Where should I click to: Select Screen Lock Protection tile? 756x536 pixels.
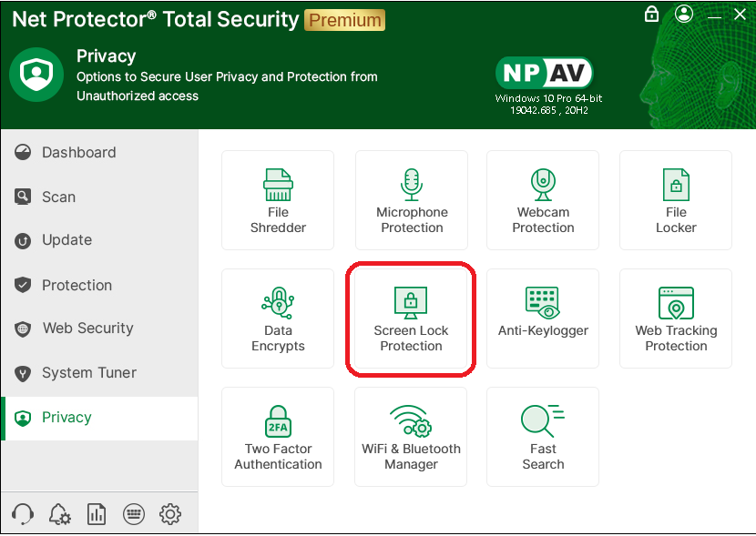[411, 319]
